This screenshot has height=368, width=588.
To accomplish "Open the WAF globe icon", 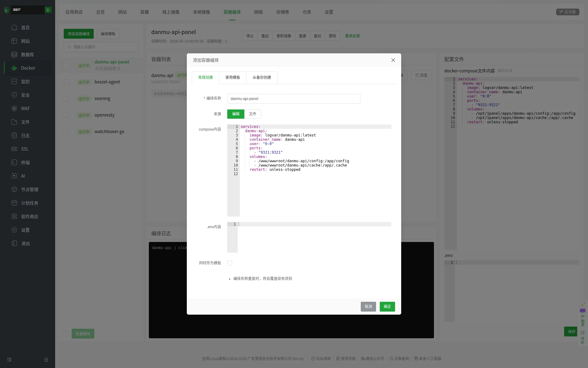I will point(14,109).
